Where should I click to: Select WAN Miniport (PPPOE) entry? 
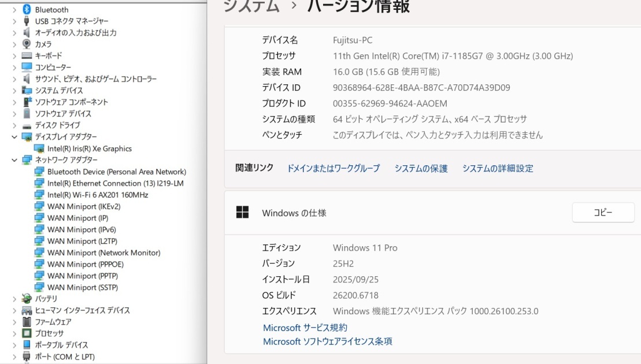[x=86, y=264]
